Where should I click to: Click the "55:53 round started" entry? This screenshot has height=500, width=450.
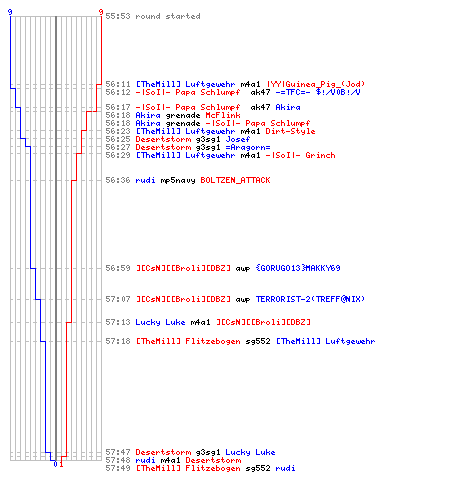click(153, 16)
